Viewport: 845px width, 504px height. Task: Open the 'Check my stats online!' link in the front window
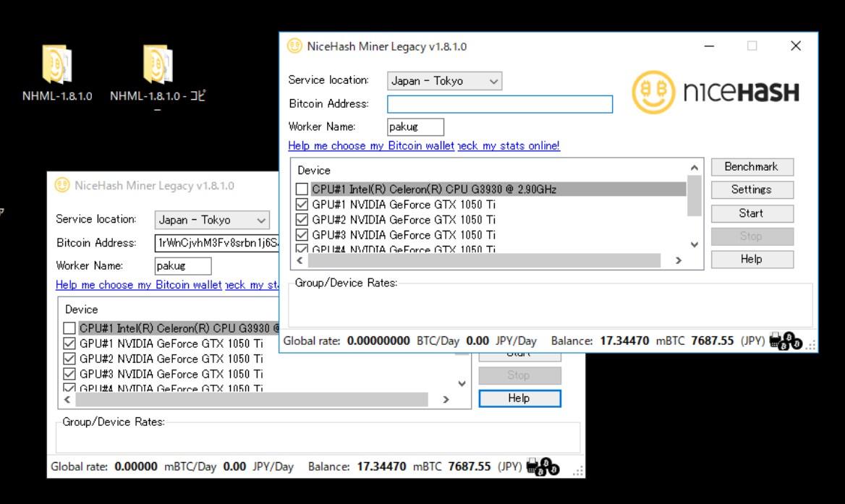tap(509, 146)
